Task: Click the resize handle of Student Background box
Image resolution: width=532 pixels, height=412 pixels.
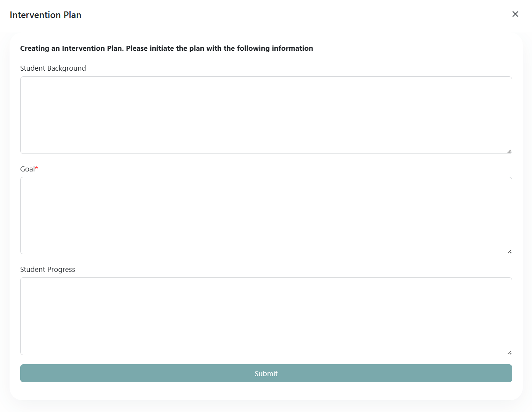Action: click(509, 151)
